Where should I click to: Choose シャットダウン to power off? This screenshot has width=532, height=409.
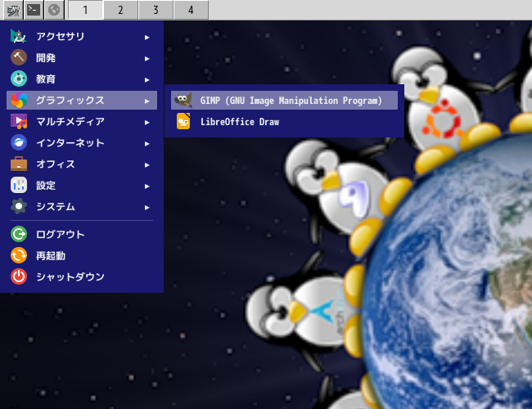click(82, 276)
